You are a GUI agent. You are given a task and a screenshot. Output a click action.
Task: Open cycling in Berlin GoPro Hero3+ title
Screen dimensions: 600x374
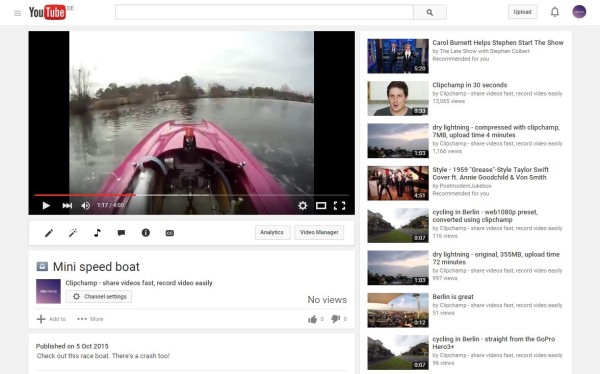pyautogui.click(x=494, y=343)
